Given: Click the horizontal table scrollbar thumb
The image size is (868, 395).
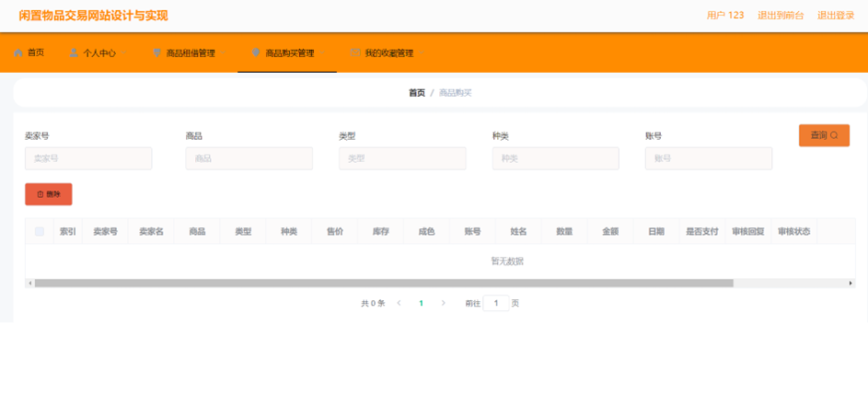Looking at the screenshot, I should [384, 283].
